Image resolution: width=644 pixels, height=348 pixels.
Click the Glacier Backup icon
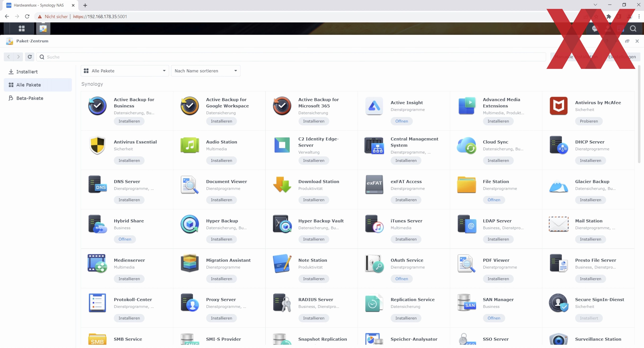[558, 186]
